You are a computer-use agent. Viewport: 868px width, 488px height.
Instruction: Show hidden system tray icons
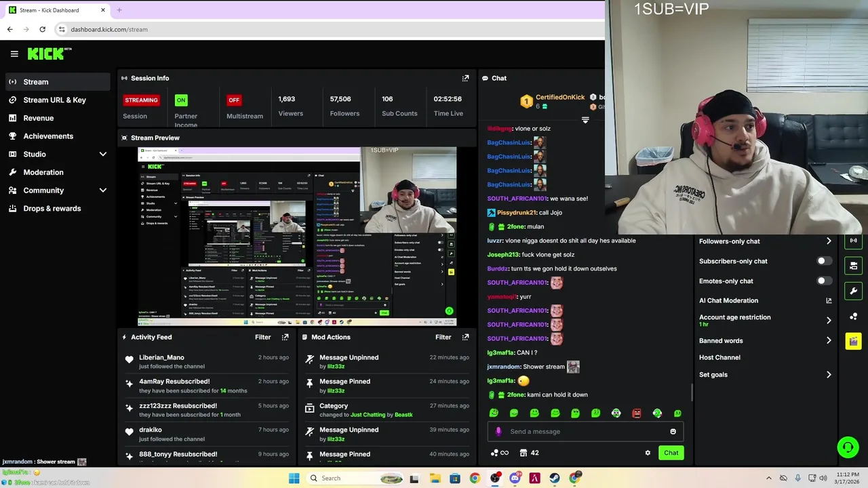point(768,479)
